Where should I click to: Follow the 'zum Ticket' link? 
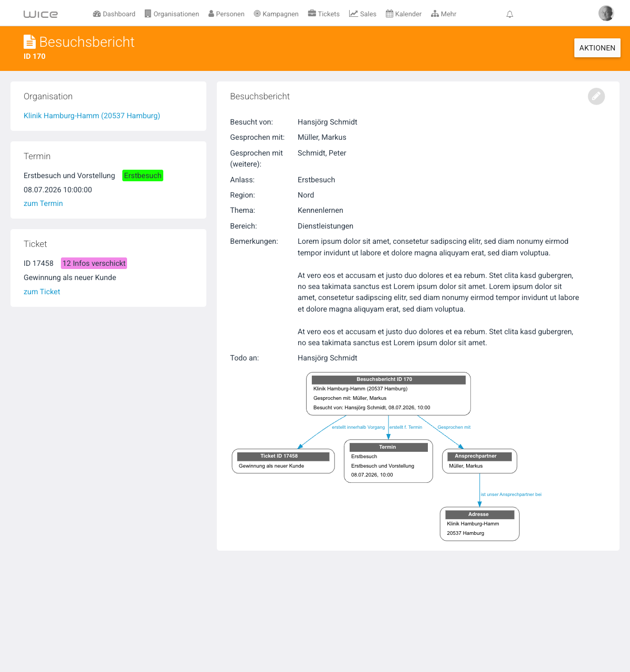point(42,292)
